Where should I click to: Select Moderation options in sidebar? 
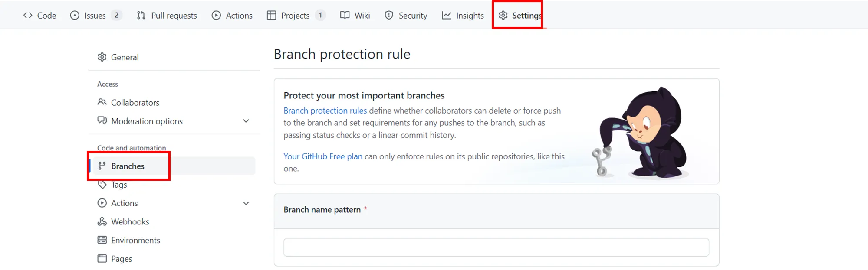click(x=147, y=121)
